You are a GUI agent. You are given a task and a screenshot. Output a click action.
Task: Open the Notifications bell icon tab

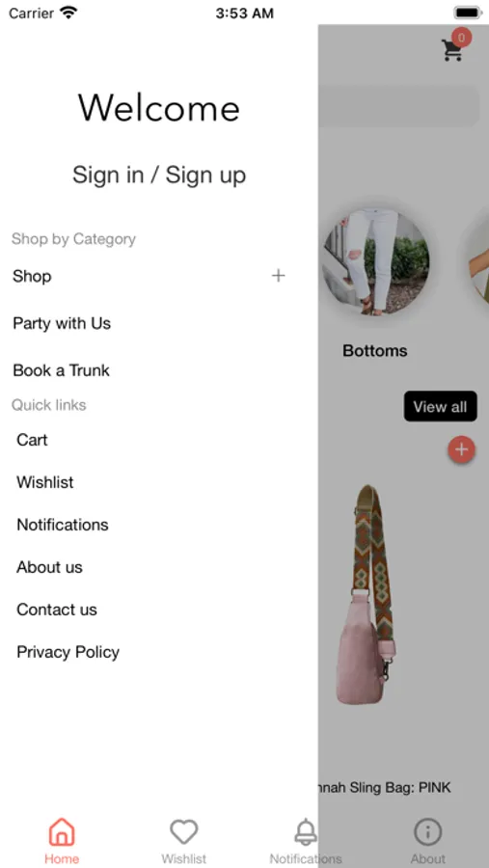305,832
